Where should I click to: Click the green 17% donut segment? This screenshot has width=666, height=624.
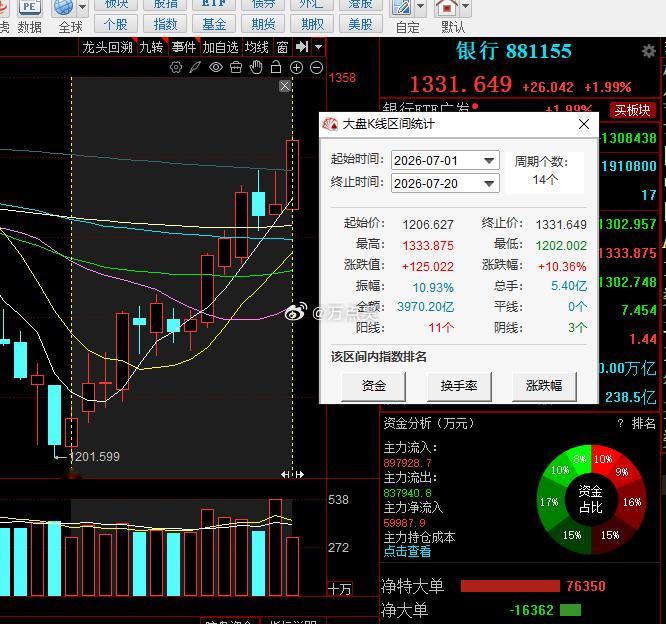point(549,502)
